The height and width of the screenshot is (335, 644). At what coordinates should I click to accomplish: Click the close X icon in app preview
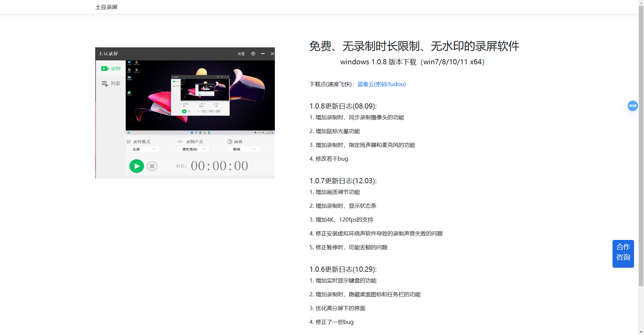tap(272, 54)
